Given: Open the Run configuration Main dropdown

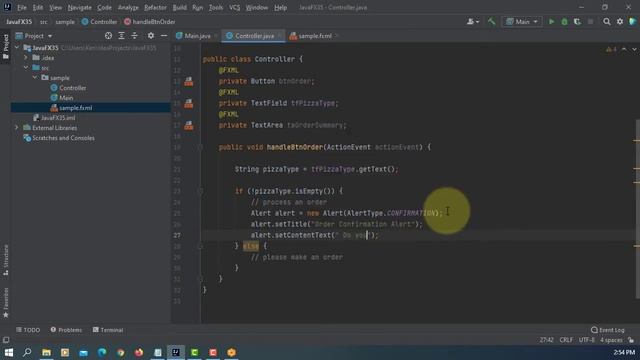Looking at the screenshot, I should click(522, 22).
